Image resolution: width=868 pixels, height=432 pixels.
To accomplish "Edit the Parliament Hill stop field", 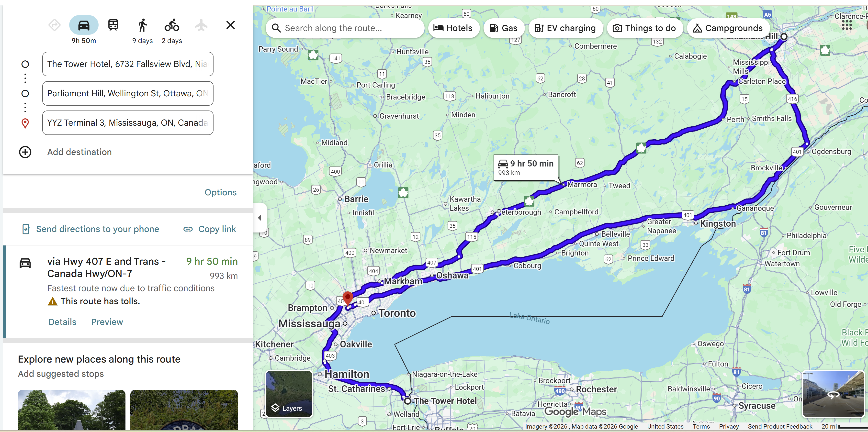I will coord(128,94).
